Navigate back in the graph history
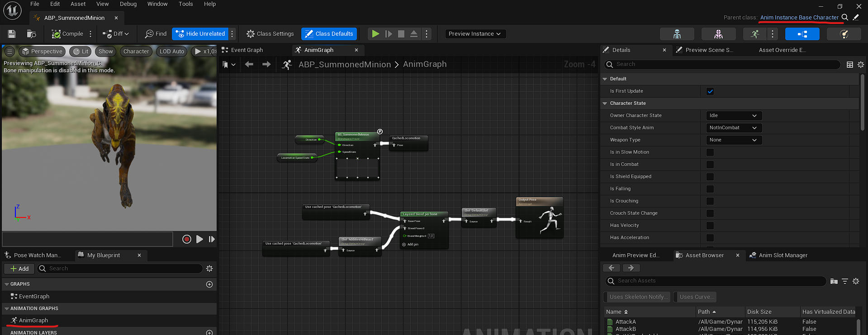The image size is (868, 335). click(249, 65)
